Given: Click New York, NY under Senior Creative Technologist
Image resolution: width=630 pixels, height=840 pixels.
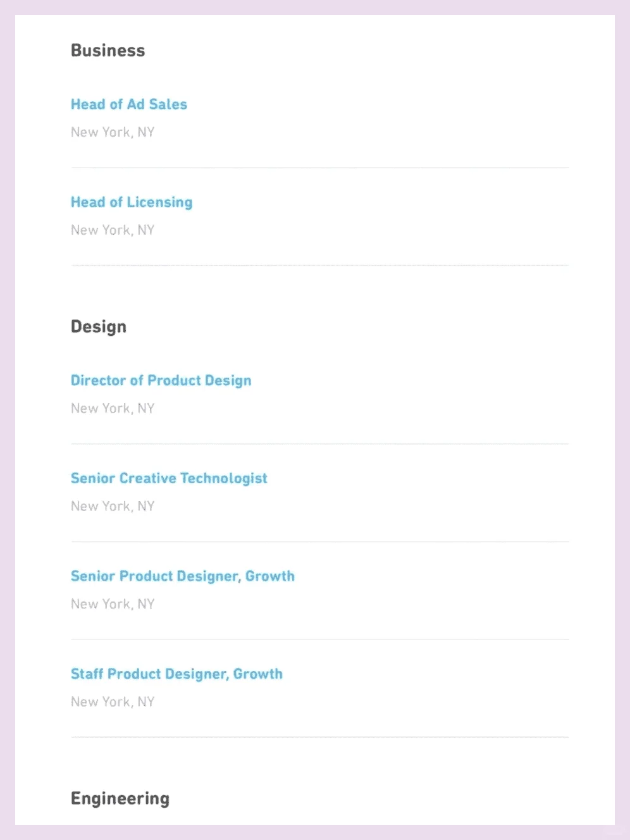Looking at the screenshot, I should (113, 507).
